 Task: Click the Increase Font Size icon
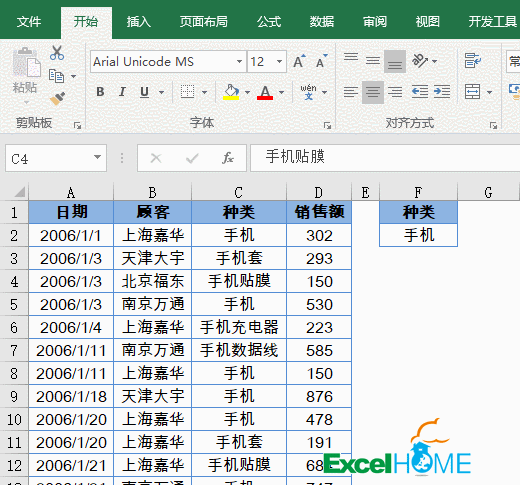(x=299, y=61)
